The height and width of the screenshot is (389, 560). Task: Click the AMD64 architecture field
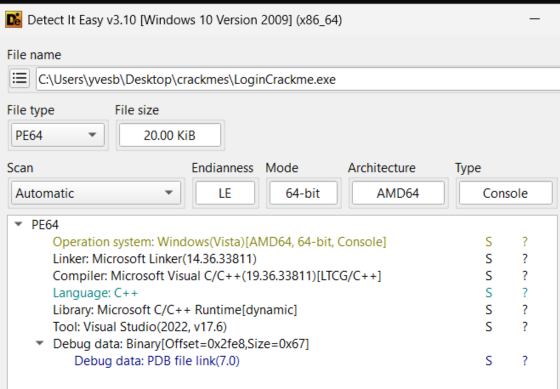[398, 193]
